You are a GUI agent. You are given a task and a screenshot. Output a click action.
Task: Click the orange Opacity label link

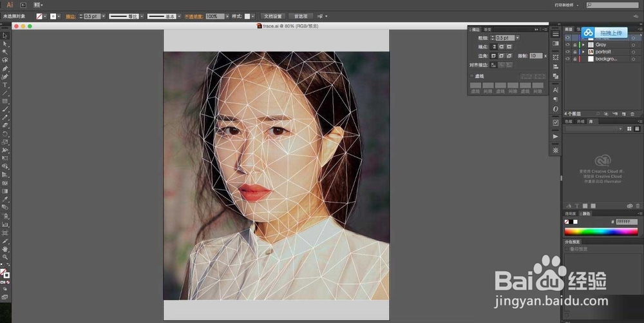coord(194,16)
